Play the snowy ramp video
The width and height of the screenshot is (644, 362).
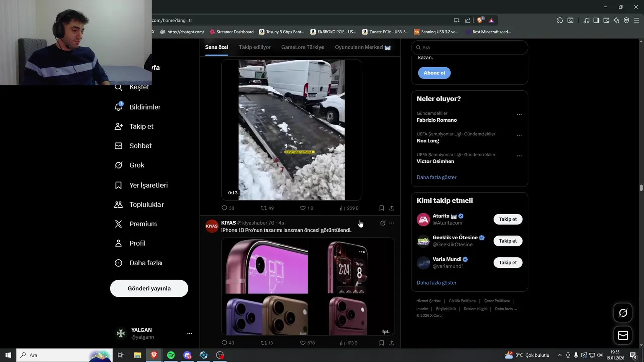[292, 130]
